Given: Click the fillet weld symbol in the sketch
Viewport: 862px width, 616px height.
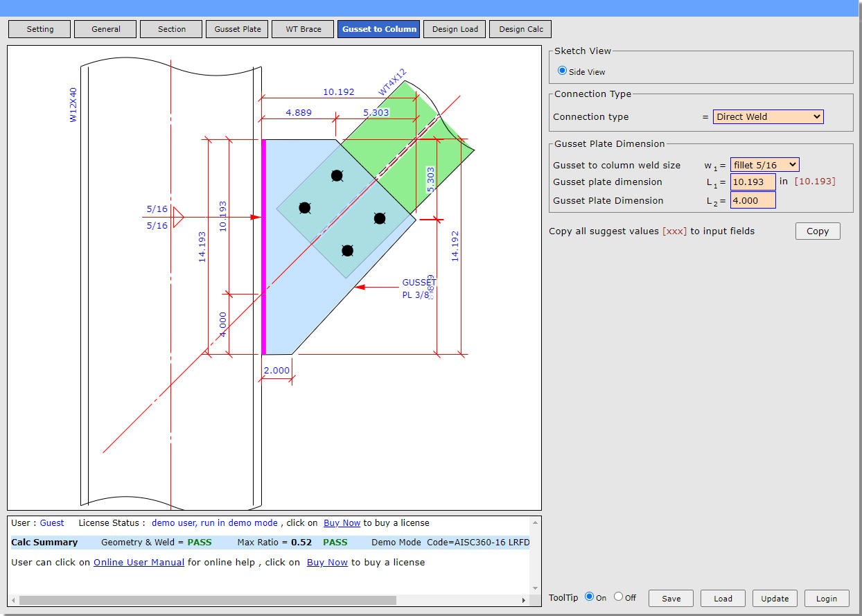Looking at the screenshot, I should coord(177,217).
